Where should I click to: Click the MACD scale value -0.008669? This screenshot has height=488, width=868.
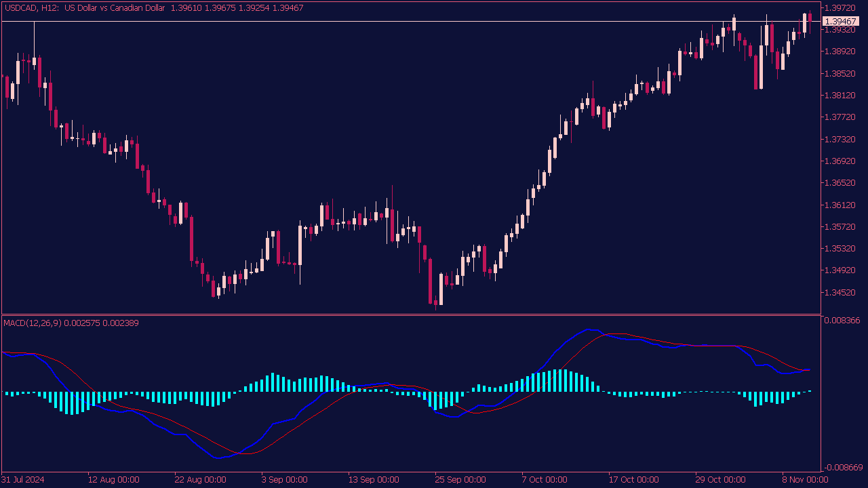tap(844, 468)
